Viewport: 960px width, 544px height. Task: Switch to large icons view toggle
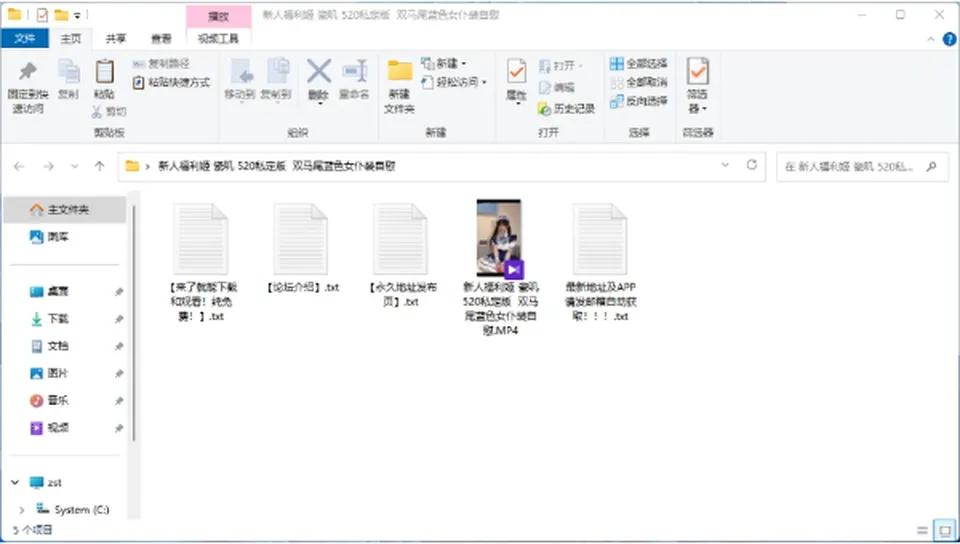click(x=942, y=531)
